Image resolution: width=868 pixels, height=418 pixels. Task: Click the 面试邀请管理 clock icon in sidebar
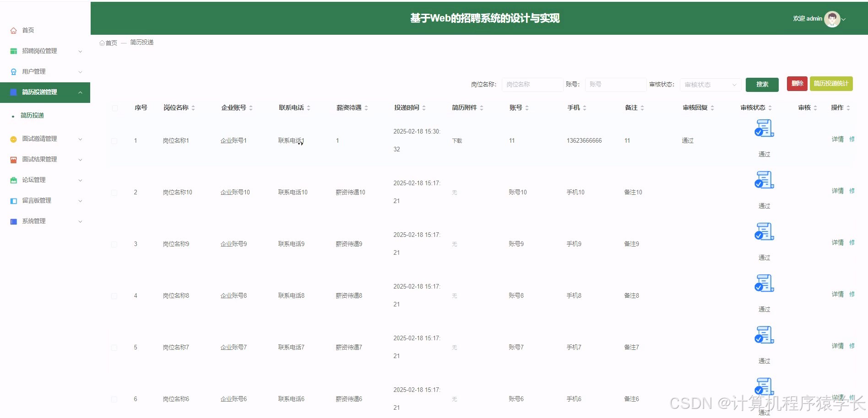[13, 139]
